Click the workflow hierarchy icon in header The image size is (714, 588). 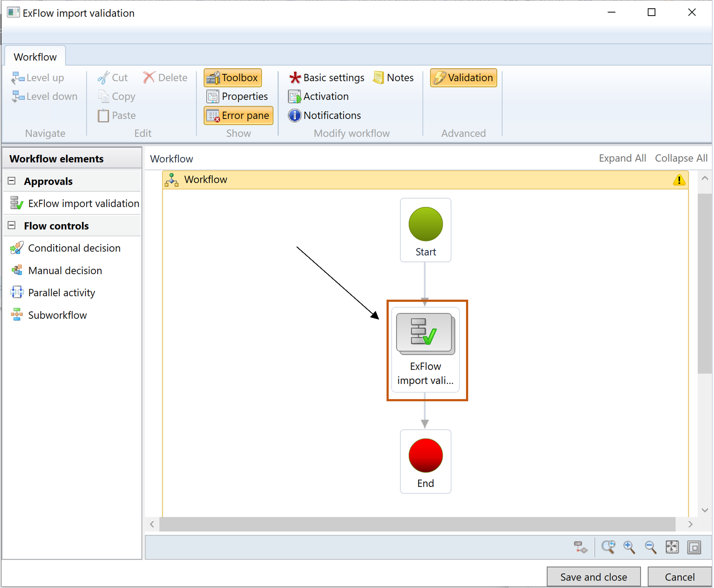(x=172, y=180)
